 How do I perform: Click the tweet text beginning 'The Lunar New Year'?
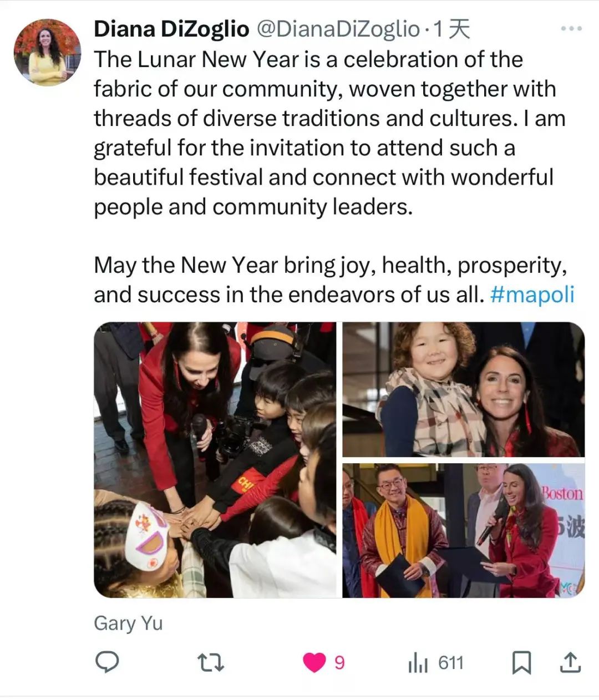pyautogui.click(x=329, y=133)
